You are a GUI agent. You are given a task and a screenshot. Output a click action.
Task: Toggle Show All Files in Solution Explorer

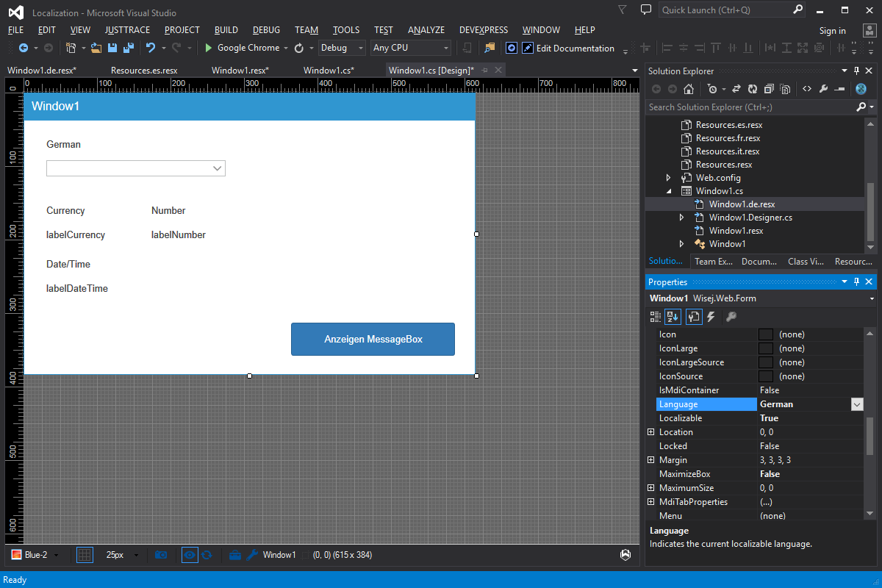[785, 89]
